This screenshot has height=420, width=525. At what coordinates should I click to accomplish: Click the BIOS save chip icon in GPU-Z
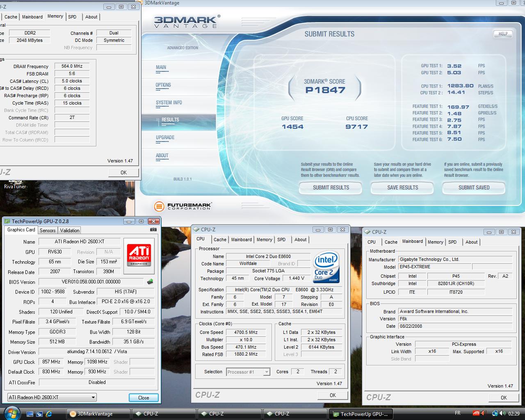(x=150, y=281)
